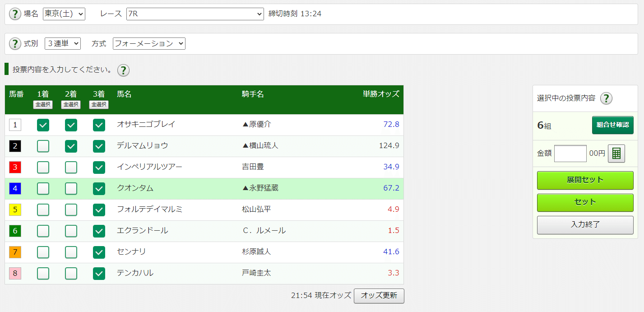Screen dimensions: 644x312
Task: Uncheck 1着 checkbox for オサキニゴブレイ
Action: pyautogui.click(x=43, y=125)
